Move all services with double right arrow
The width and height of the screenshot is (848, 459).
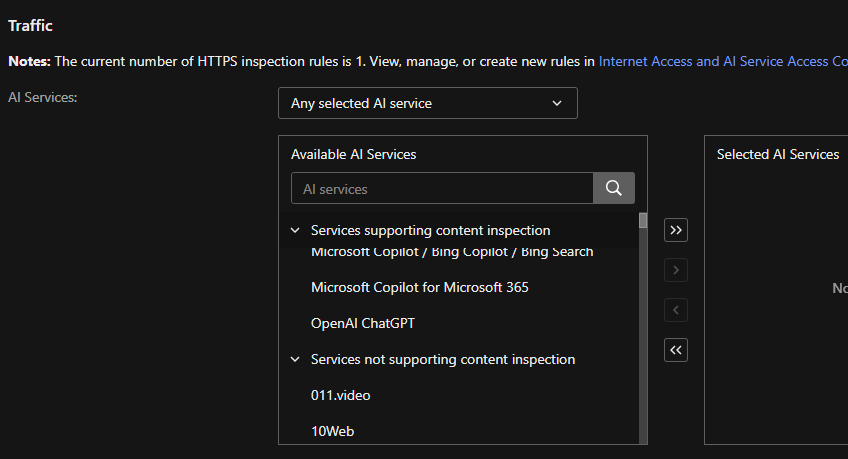click(676, 230)
